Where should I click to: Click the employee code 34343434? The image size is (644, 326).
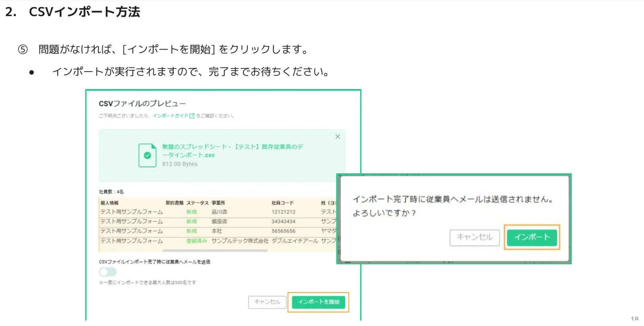(283, 221)
